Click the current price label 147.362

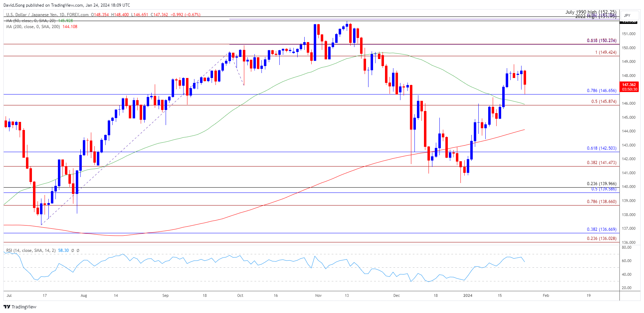629,85
